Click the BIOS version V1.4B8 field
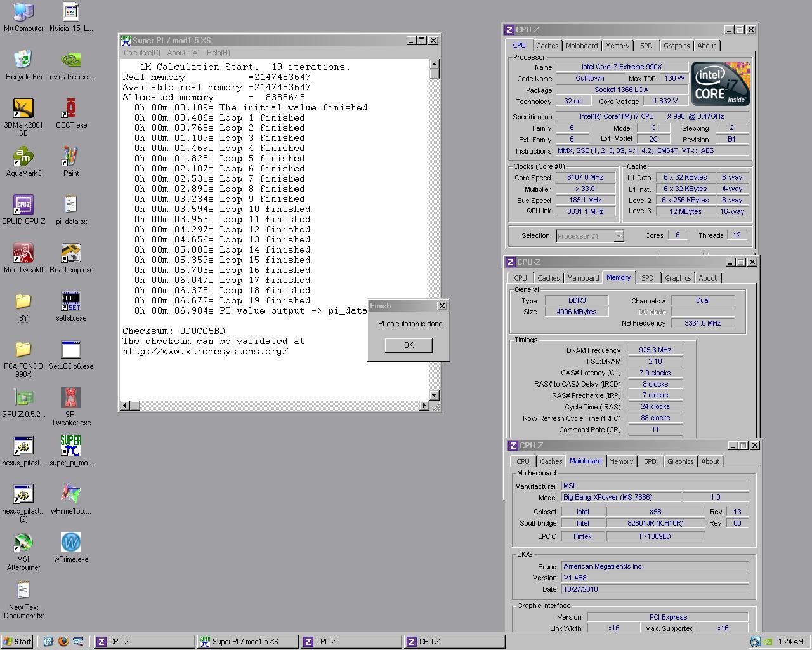Screen dimensions: 812x650 click(655, 578)
